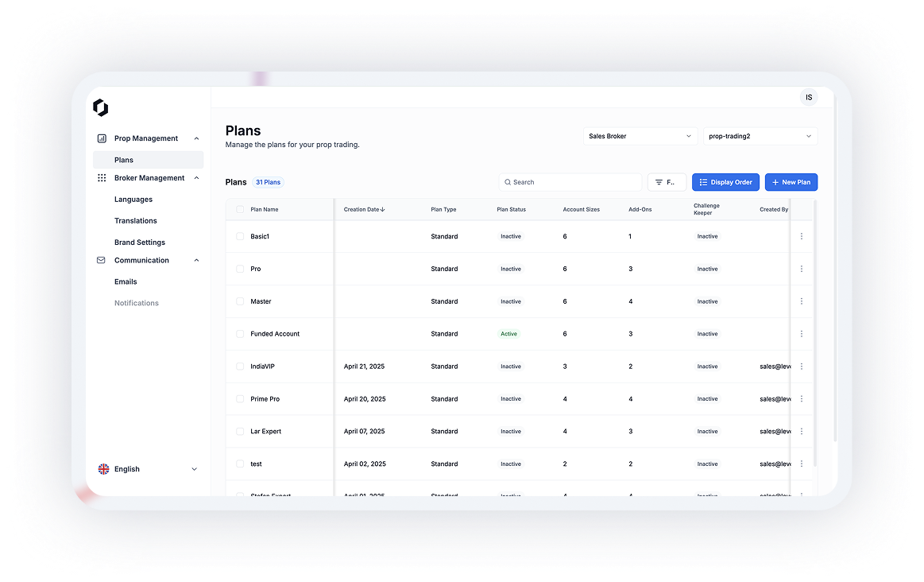924x582 pixels.
Task: Click the Add-Ons column header
Action: (640, 209)
